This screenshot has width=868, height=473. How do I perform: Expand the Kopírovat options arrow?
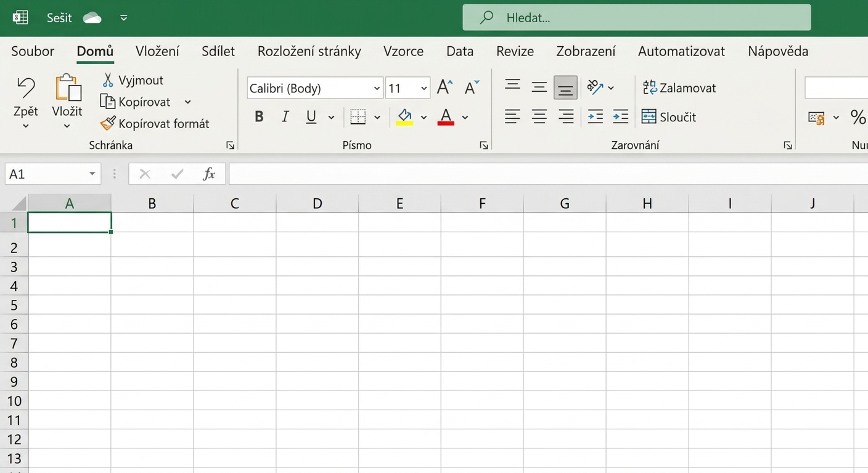point(188,102)
